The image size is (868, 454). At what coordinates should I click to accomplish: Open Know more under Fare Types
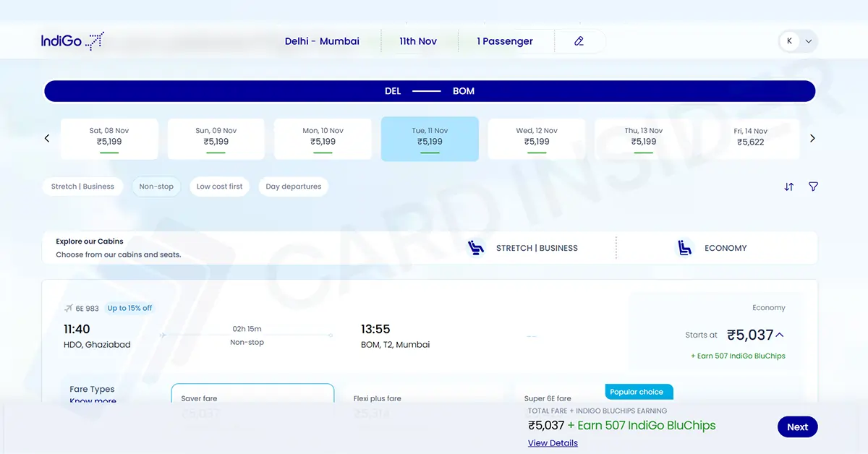click(x=93, y=401)
